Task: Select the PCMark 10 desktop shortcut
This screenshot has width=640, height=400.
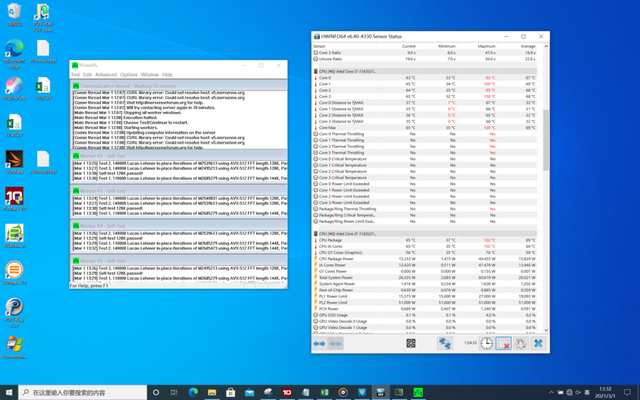Action: (14, 199)
